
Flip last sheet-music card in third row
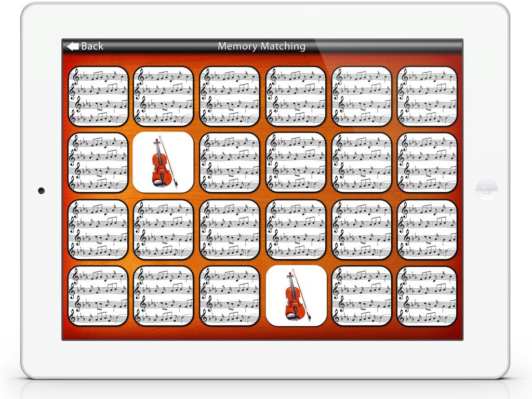click(x=427, y=229)
